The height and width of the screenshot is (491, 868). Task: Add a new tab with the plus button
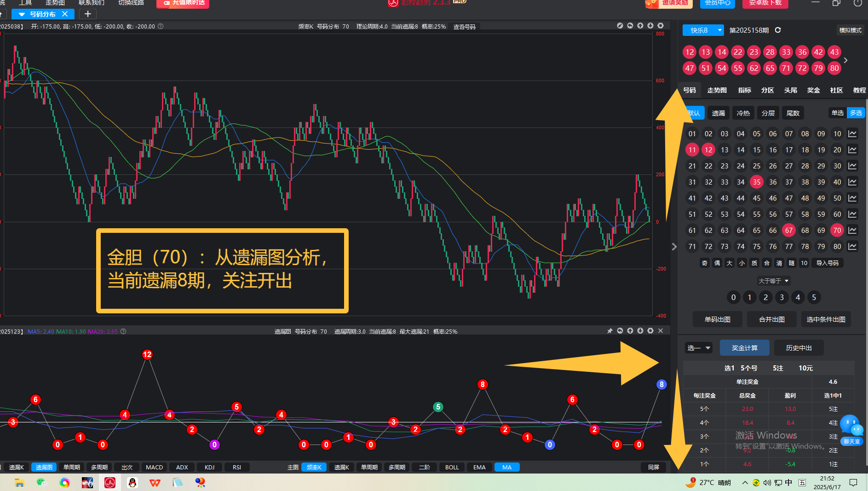pos(88,14)
